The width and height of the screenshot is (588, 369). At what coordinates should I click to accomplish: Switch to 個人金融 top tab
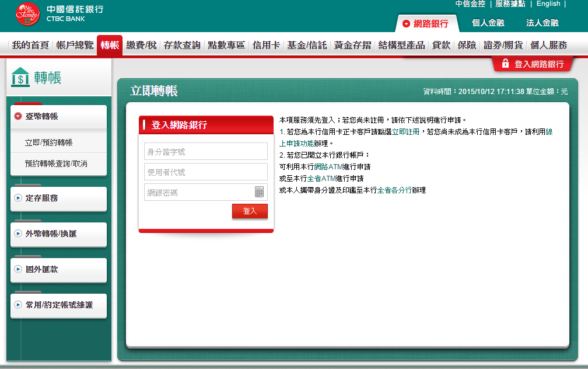tap(488, 23)
